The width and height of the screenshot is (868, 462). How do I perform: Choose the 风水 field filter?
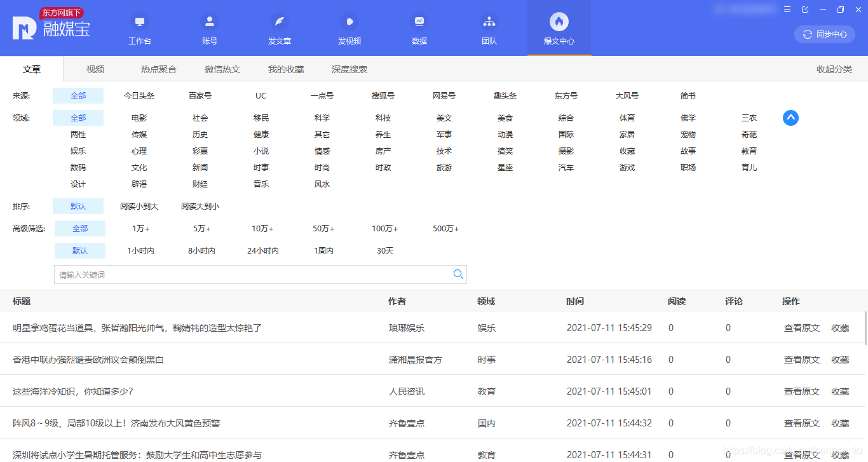point(322,184)
